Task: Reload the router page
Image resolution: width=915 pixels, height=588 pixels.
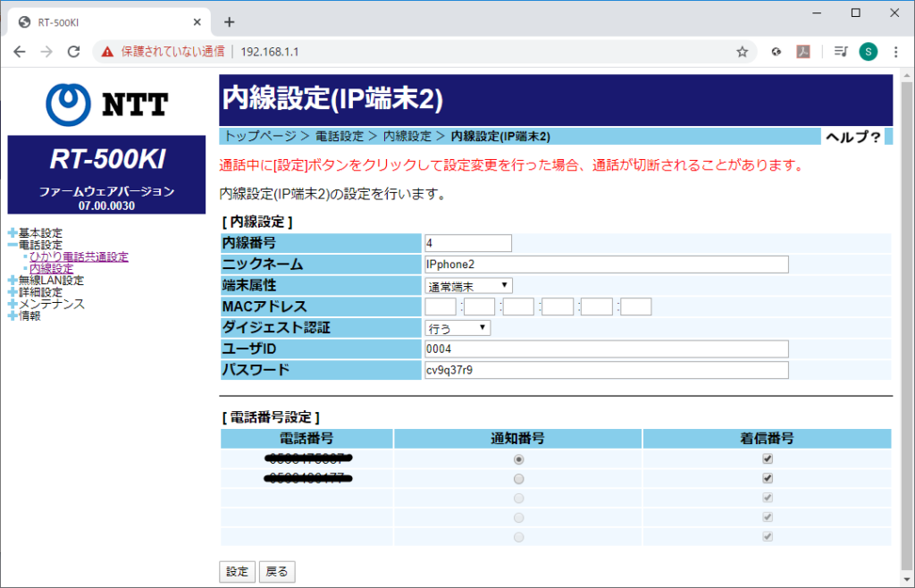Action: [73, 52]
